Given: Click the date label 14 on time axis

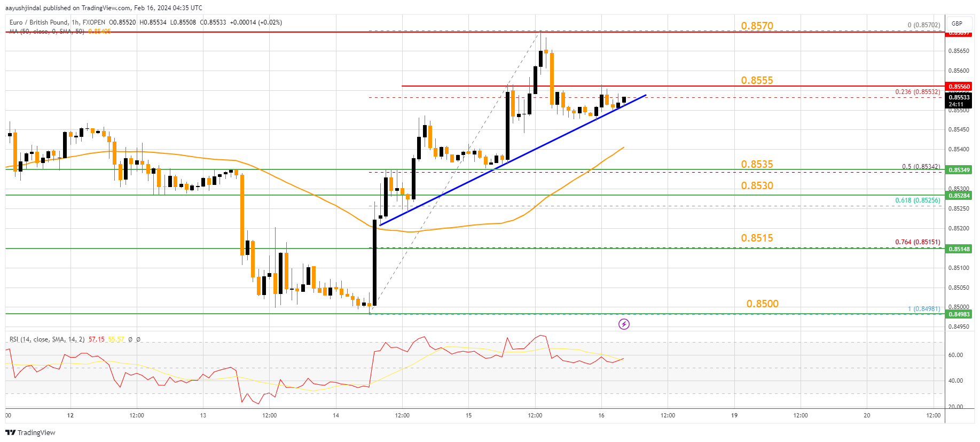Looking at the screenshot, I should [x=335, y=415].
